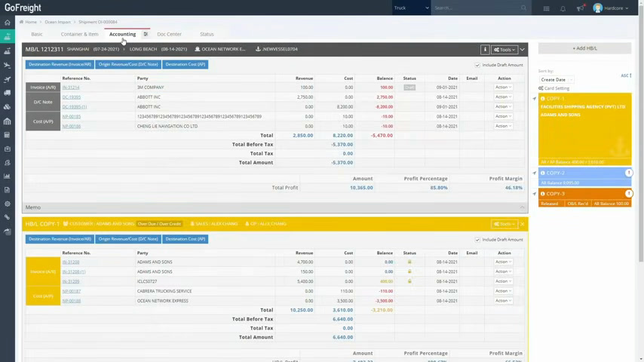Open the Action dropdown for DC-19395 (1)
This screenshot has width=644, height=362.
(x=503, y=106)
